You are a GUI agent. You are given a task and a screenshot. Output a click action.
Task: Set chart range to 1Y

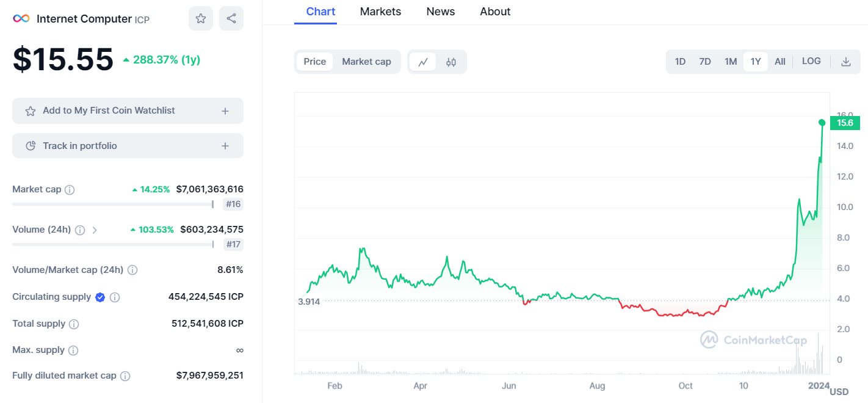pos(756,62)
